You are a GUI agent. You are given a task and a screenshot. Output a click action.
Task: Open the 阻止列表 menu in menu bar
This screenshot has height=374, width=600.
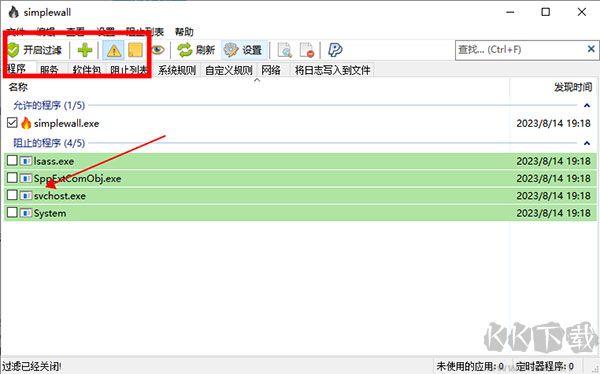145,32
